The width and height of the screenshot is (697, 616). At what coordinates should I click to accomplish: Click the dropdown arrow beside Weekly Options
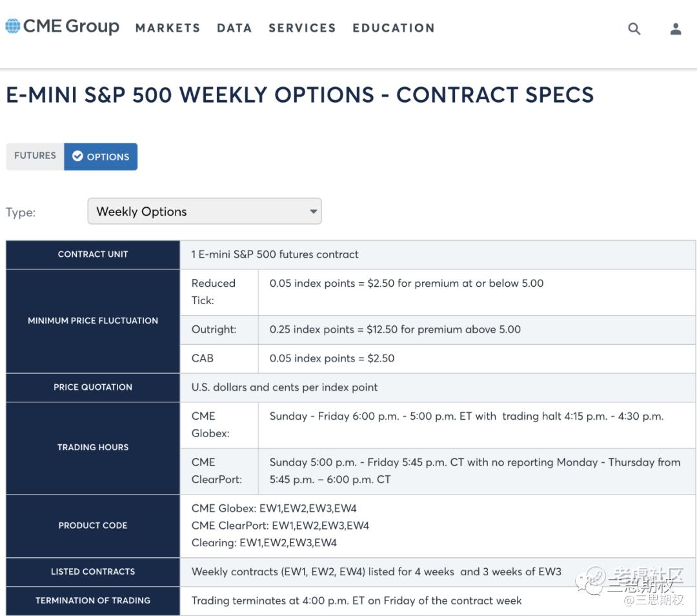(313, 211)
